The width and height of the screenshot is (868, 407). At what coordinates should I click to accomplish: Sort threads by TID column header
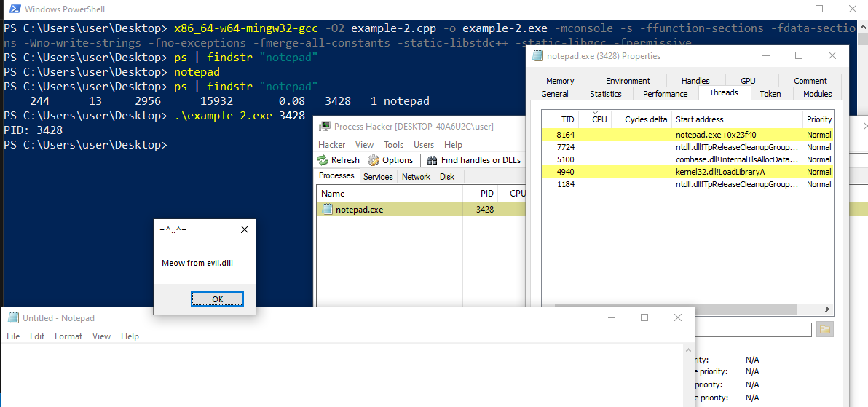[561, 119]
